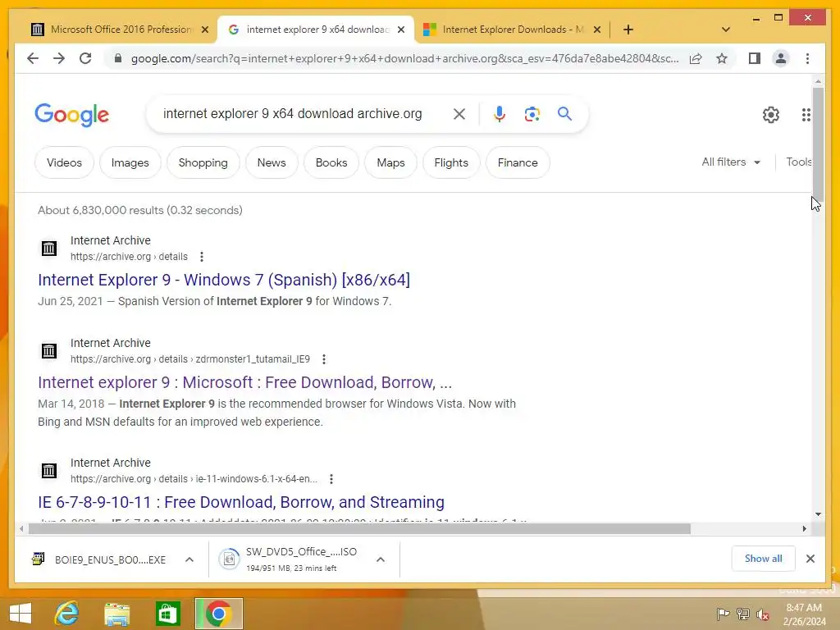Open Google quick settings gear
Screen dimensions: 840x630
[x=770, y=115]
